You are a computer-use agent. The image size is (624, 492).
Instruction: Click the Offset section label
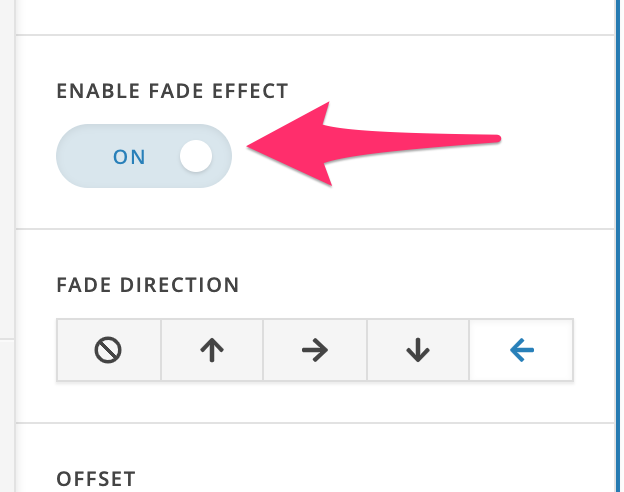(x=96, y=479)
